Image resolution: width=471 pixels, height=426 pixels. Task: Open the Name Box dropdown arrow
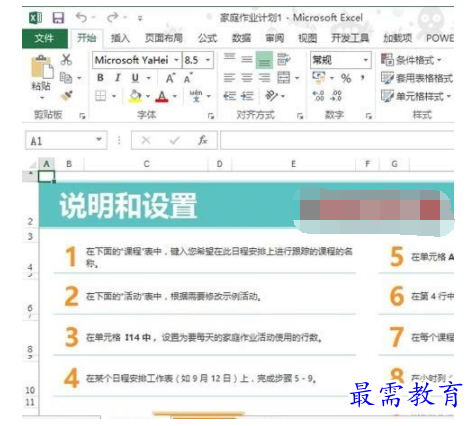coord(99,139)
